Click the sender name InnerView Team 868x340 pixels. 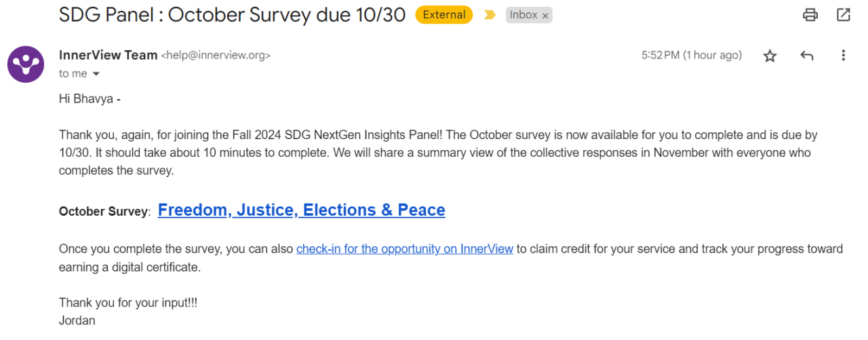tap(108, 56)
